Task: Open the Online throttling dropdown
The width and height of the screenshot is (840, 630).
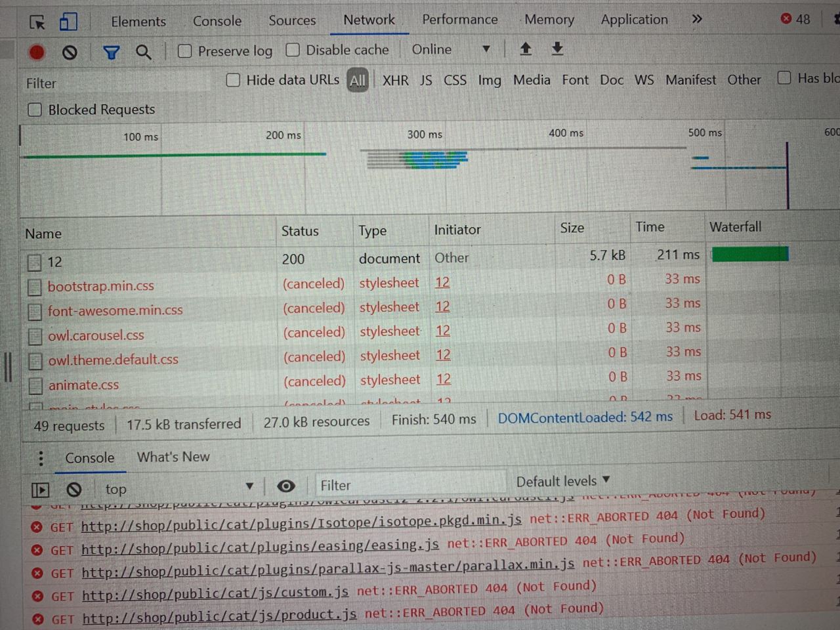Action: [451, 49]
